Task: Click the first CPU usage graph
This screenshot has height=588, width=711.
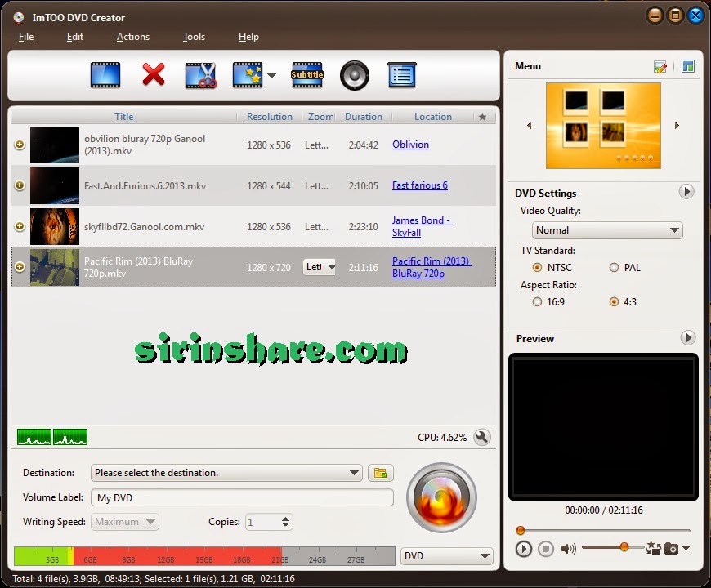Action: coord(34,437)
